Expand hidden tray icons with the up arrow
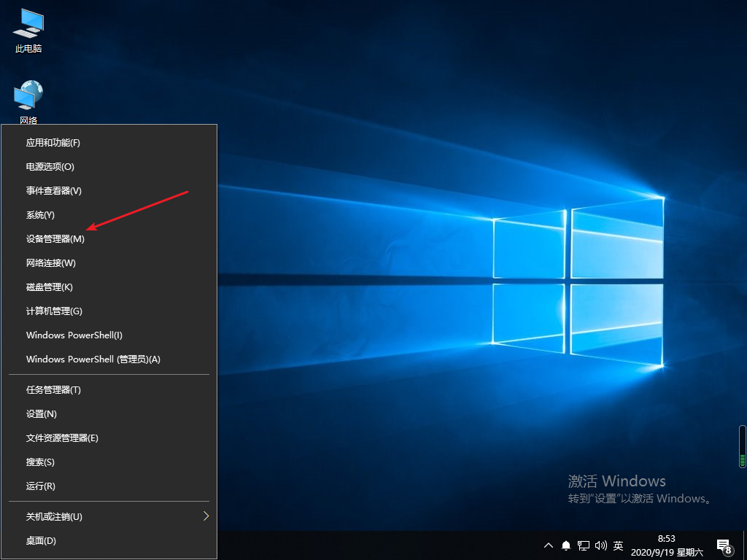 (x=548, y=545)
